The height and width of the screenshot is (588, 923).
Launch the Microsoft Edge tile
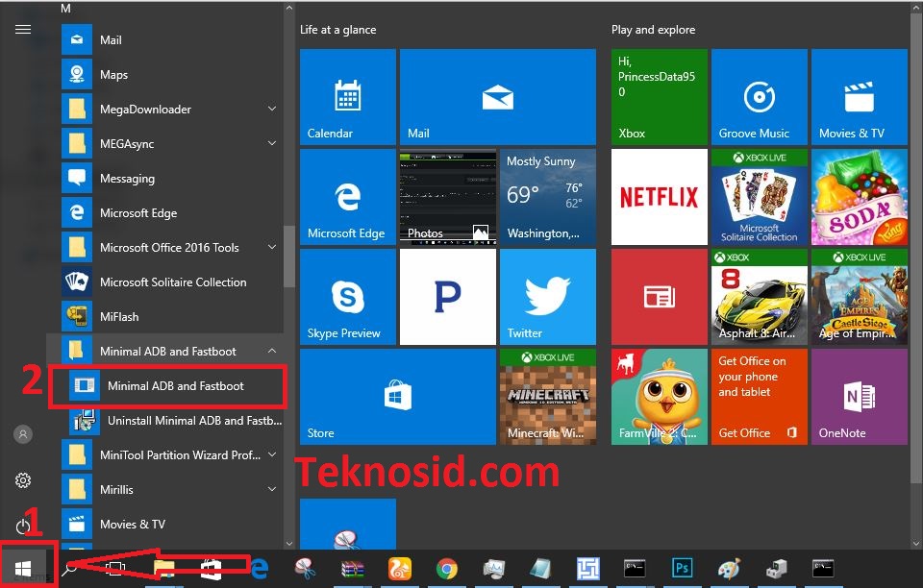click(x=348, y=196)
